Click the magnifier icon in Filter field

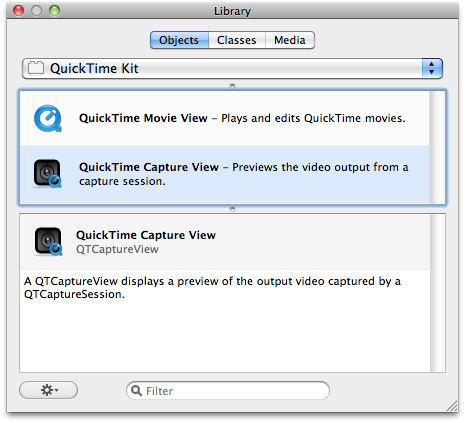click(x=136, y=390)
